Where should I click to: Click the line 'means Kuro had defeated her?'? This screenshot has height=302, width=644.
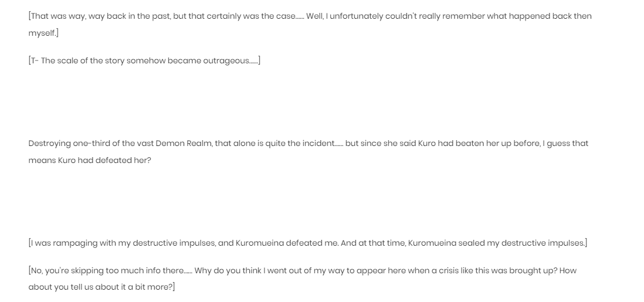tap(90, 161)
